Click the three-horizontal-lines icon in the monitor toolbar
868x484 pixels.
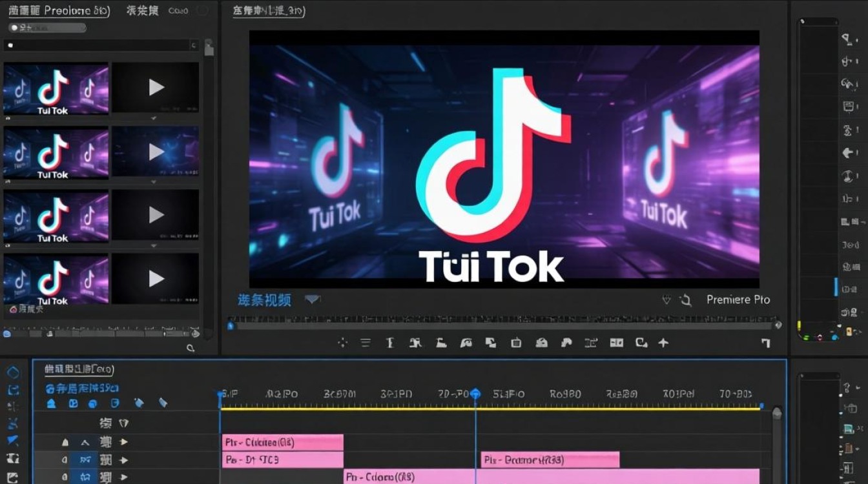(x=366, y=343)
